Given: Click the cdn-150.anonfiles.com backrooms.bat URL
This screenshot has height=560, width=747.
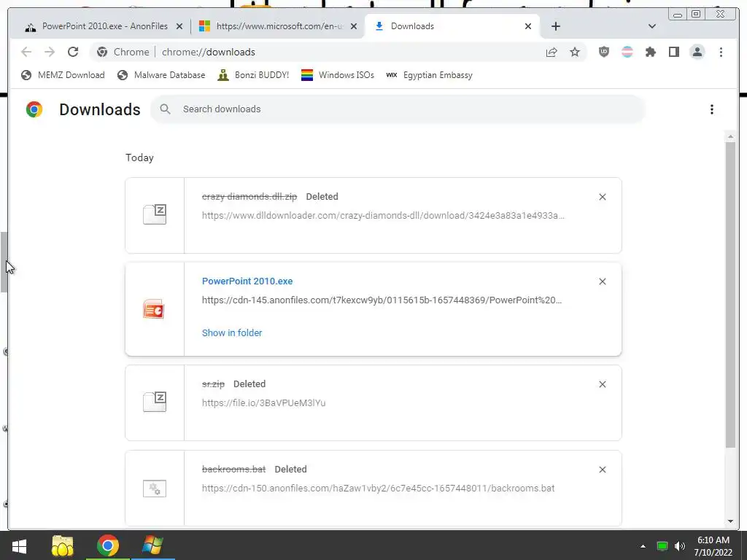Looking at the screenshot, I should (379, 488).
